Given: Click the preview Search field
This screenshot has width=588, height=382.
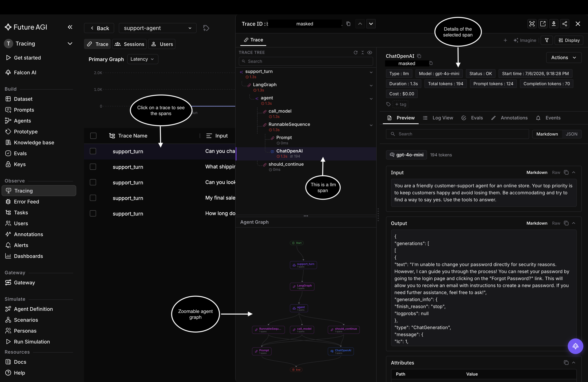Looking at the screenshot, I should 457,134.
